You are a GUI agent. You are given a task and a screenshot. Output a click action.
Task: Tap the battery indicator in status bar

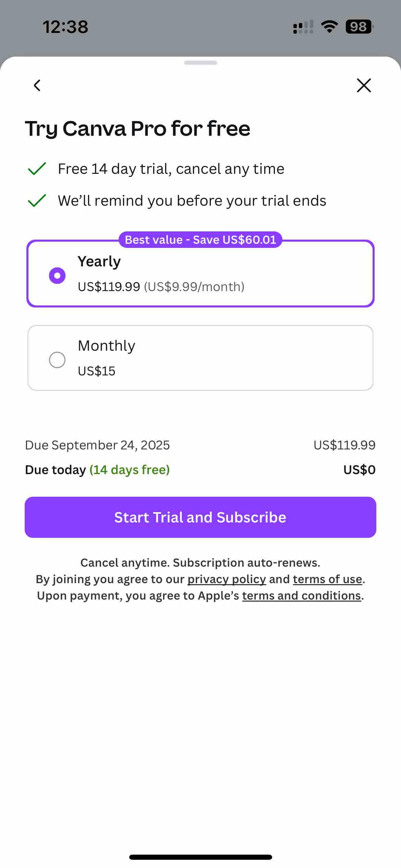click(359, 27)
